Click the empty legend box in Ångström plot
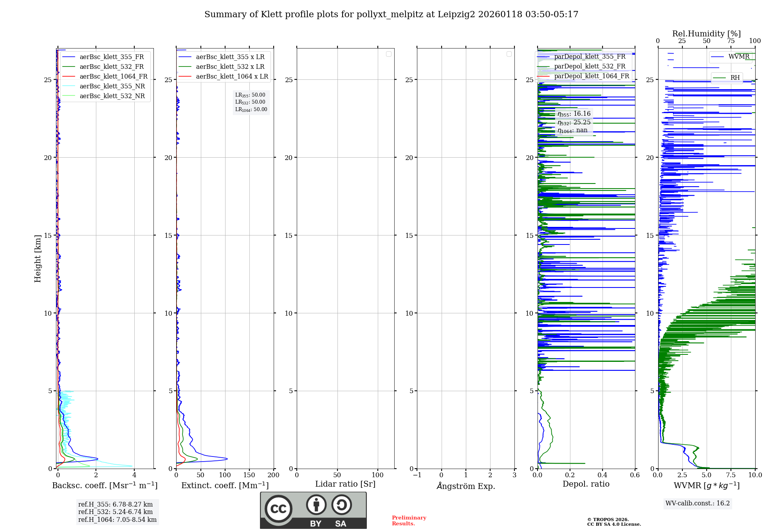 click(x=509, y=54)
